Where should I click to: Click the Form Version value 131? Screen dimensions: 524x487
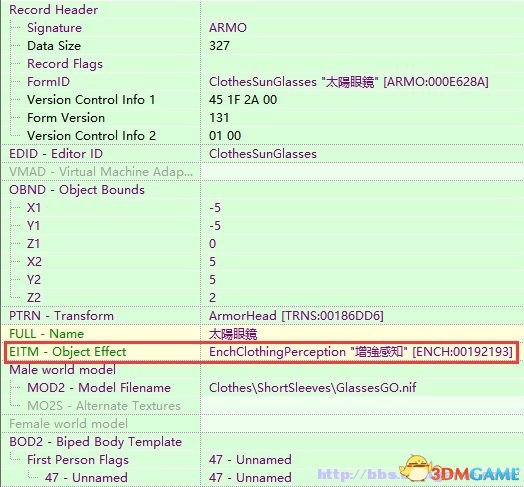tap(219, 118)
